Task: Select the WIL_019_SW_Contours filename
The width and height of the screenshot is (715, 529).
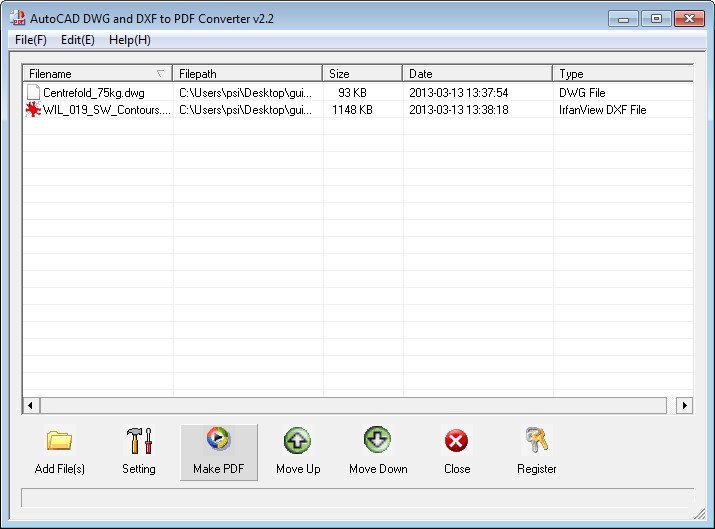Action: [x=107, y=110]
